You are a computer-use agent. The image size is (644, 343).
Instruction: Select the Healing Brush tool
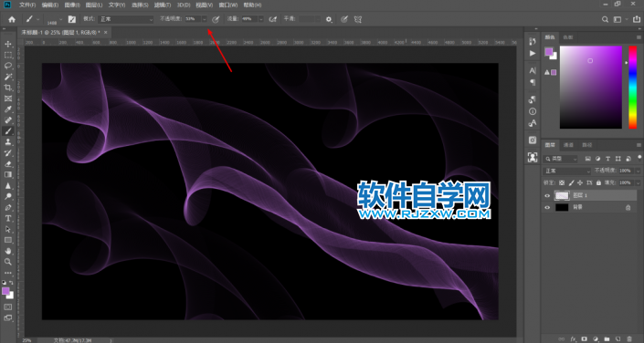(x=8, y=120)
